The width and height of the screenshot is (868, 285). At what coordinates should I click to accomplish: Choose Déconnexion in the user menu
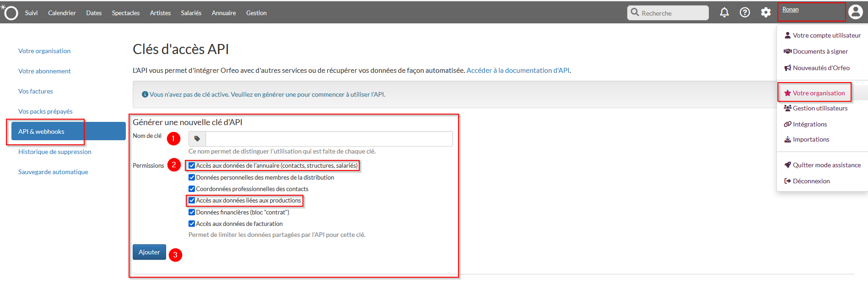[811, 181]
